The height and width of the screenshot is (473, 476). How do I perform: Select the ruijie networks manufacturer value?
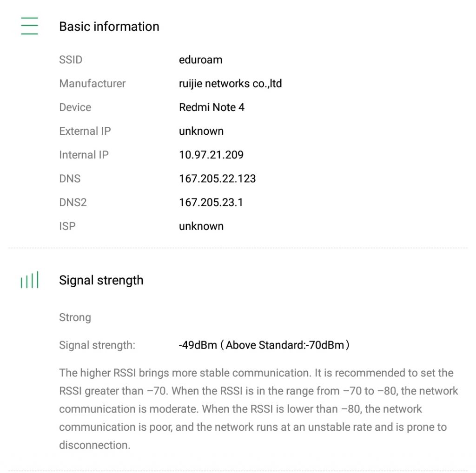click(x=230, y=84)
